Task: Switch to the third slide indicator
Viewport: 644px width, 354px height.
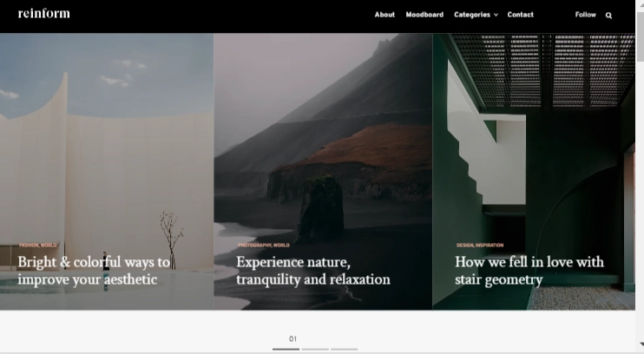Action: point(344,349)
